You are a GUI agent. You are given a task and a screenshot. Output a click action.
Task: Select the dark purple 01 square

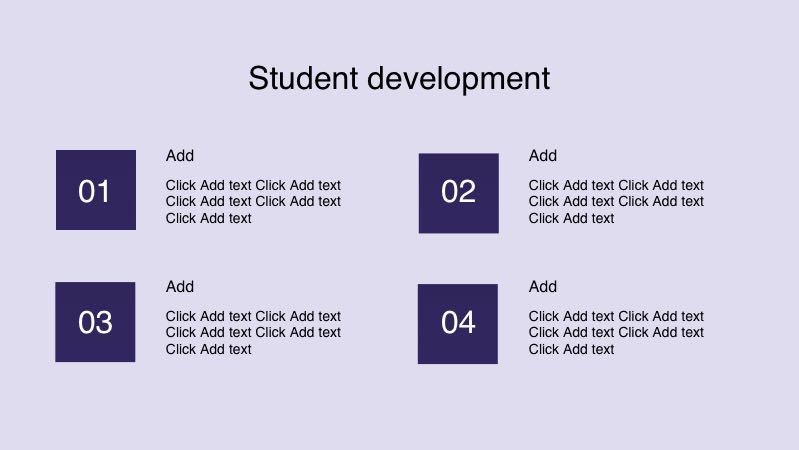pos(95,190)
